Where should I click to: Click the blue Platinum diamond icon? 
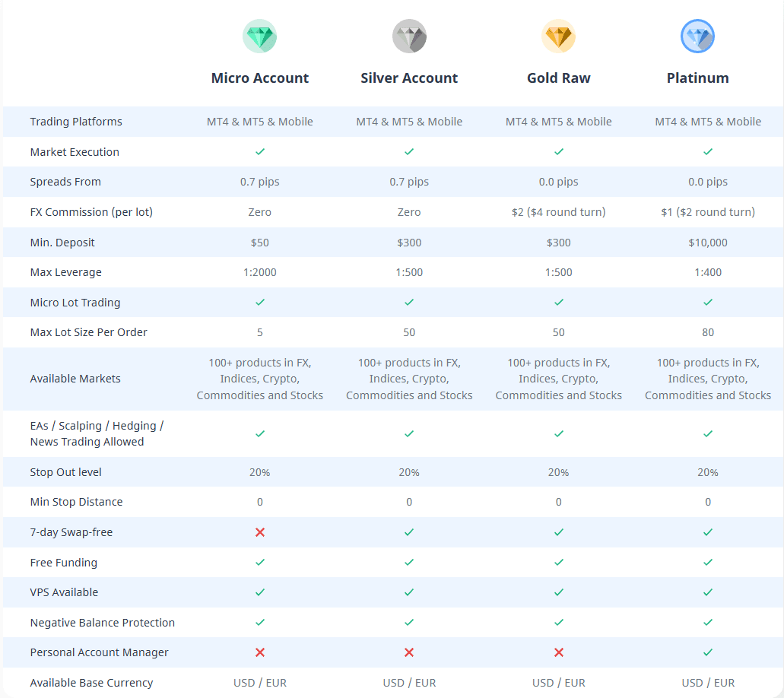(x=697, y=36)
